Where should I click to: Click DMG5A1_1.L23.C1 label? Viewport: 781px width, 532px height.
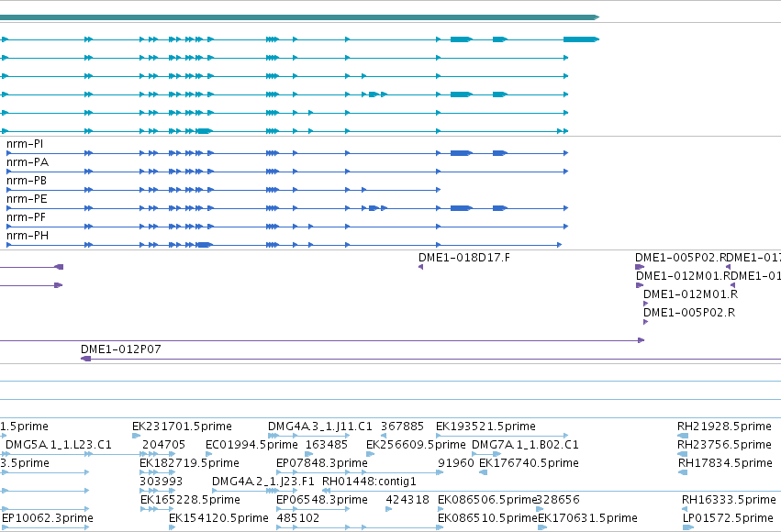coord(59,445)
